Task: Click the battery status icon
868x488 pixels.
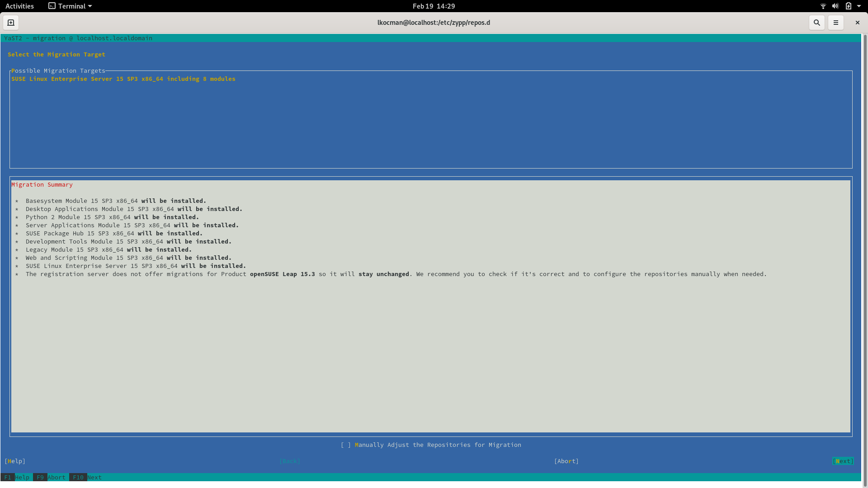Action: pyautogui.click(x=848, y=6)
